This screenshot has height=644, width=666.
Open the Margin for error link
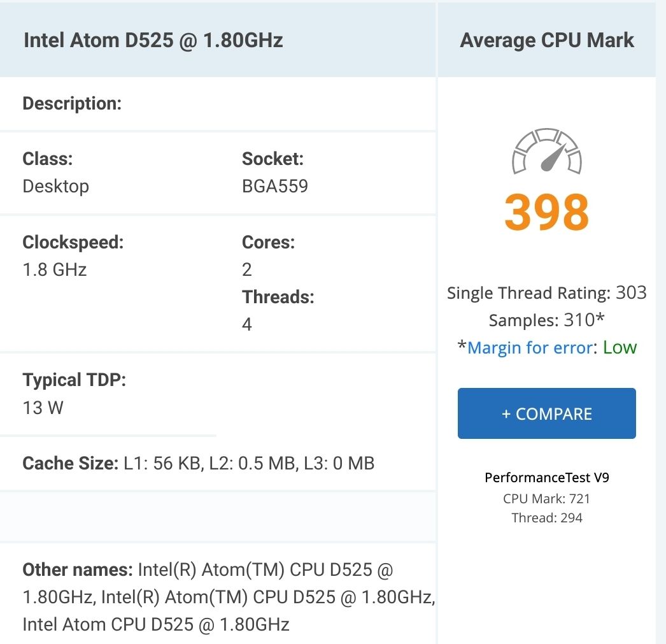coord(530,347)
